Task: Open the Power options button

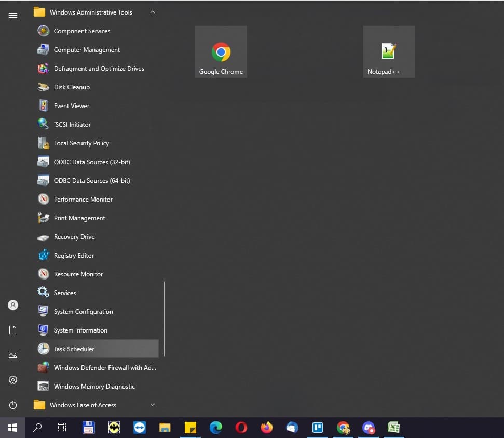Action: point(13,405)
